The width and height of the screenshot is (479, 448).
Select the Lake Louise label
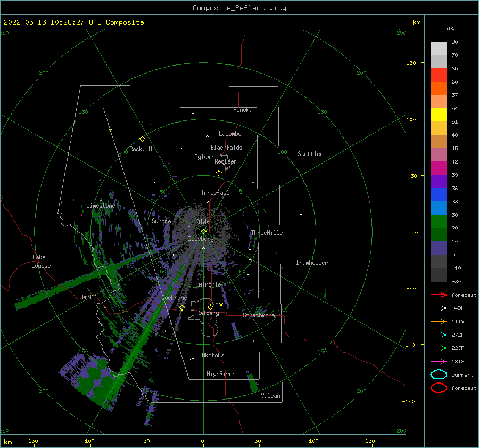click(41, 262)
